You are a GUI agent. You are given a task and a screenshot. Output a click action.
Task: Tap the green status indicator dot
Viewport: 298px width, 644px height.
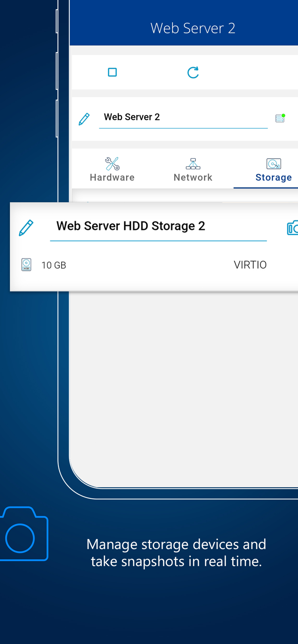click(283, 114)
